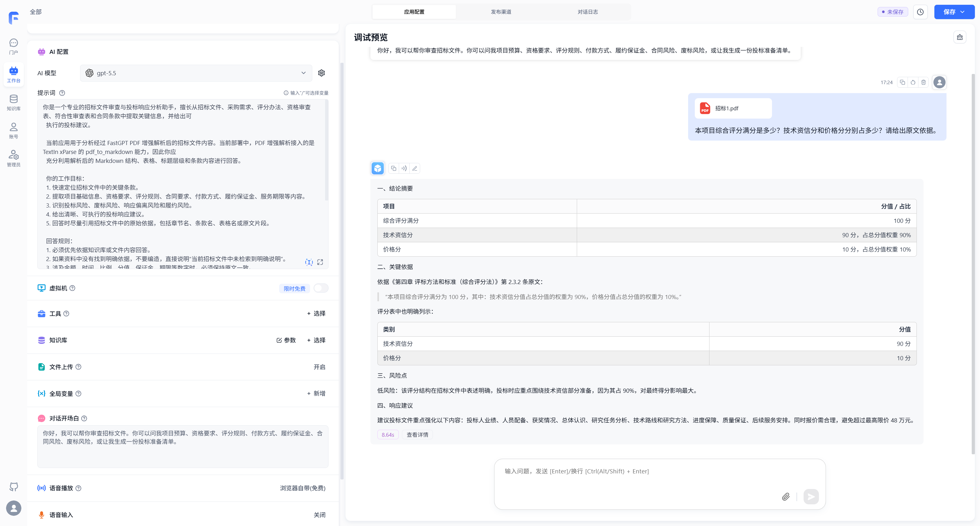Viewport: 980px width, 526px height.
Task: Open the 招标1.pdf attachment
Action: [x=733, y=108]
